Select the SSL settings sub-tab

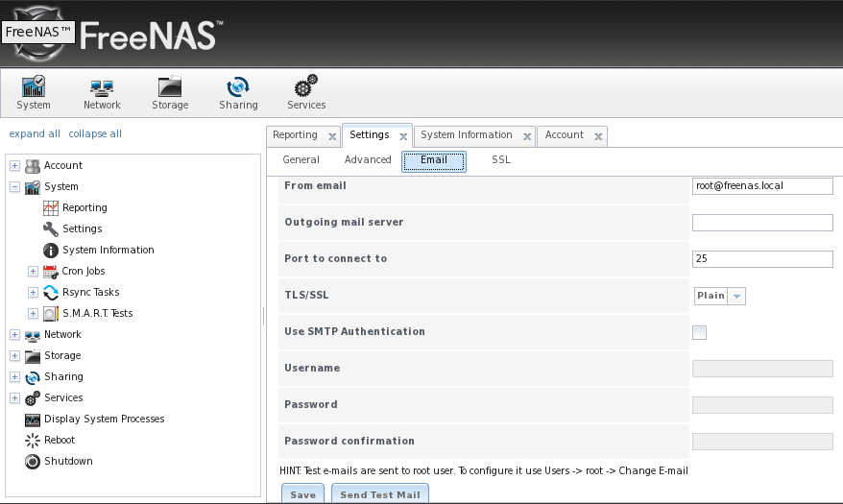tap(501, 159)
